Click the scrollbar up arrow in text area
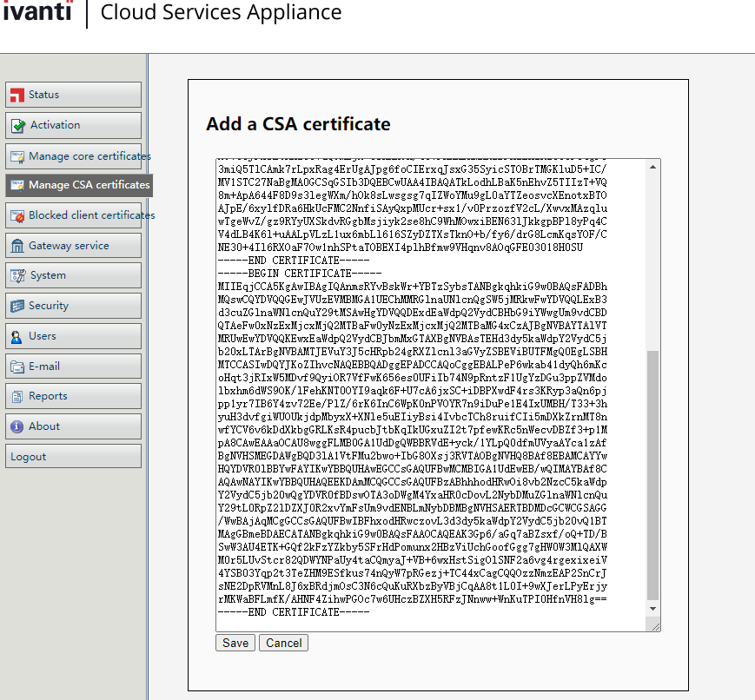 [x=653, y=165]
